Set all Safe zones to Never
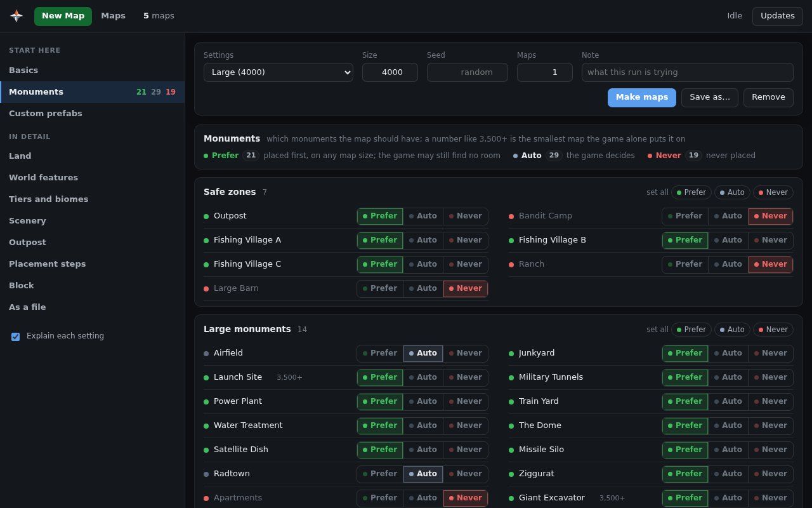 click(773, 192)
